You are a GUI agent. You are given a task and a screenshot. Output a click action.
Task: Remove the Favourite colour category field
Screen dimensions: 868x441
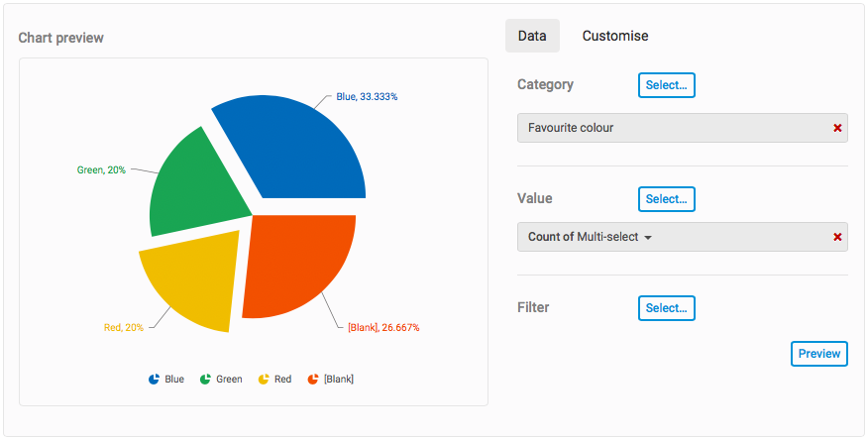[837, 128]
